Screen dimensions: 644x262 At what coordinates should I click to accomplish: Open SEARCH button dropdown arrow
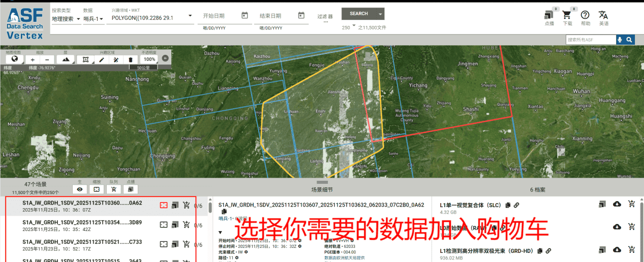(x=380, y=14)
